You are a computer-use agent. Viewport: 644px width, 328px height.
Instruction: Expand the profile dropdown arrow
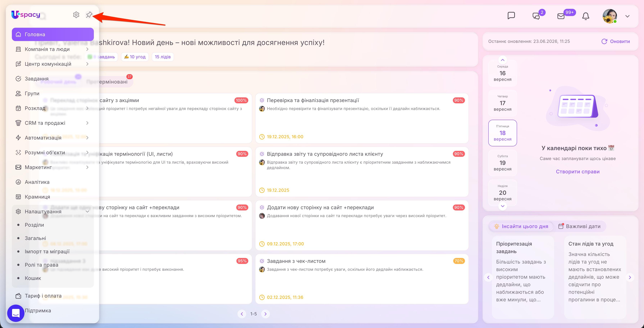[627, 16]
